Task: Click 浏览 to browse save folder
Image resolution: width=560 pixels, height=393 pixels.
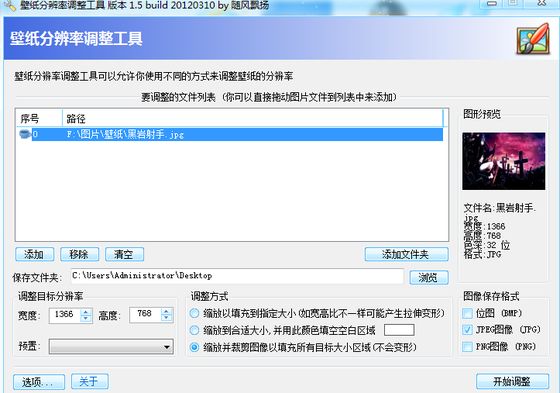Action: click(x=429, y=277)
